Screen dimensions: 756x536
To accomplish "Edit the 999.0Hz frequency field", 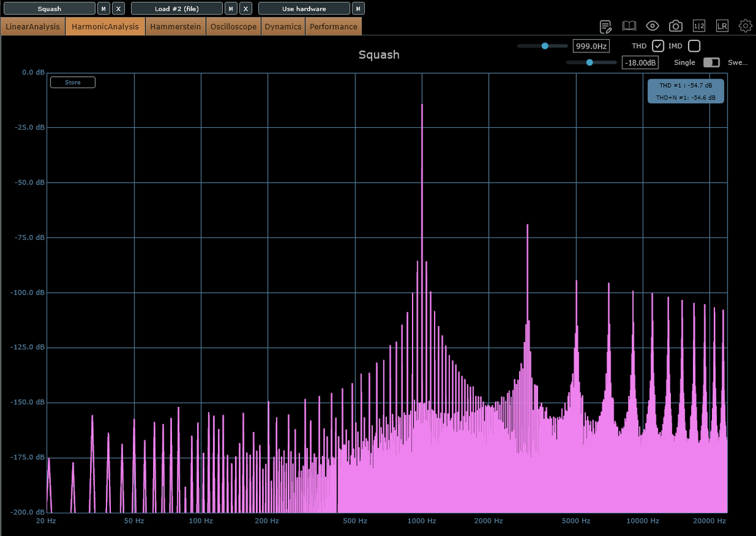I will (x=591, y=46).
